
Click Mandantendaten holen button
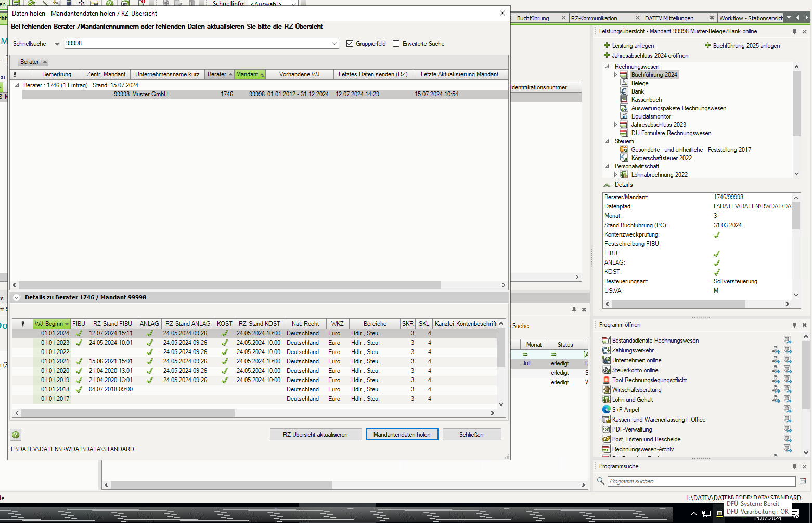402,435
